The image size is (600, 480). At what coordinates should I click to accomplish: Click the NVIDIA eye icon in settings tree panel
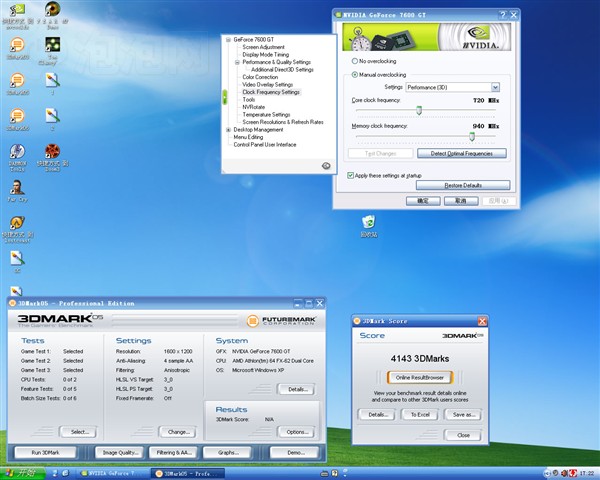pyautogui.click(x=326, y=166)
